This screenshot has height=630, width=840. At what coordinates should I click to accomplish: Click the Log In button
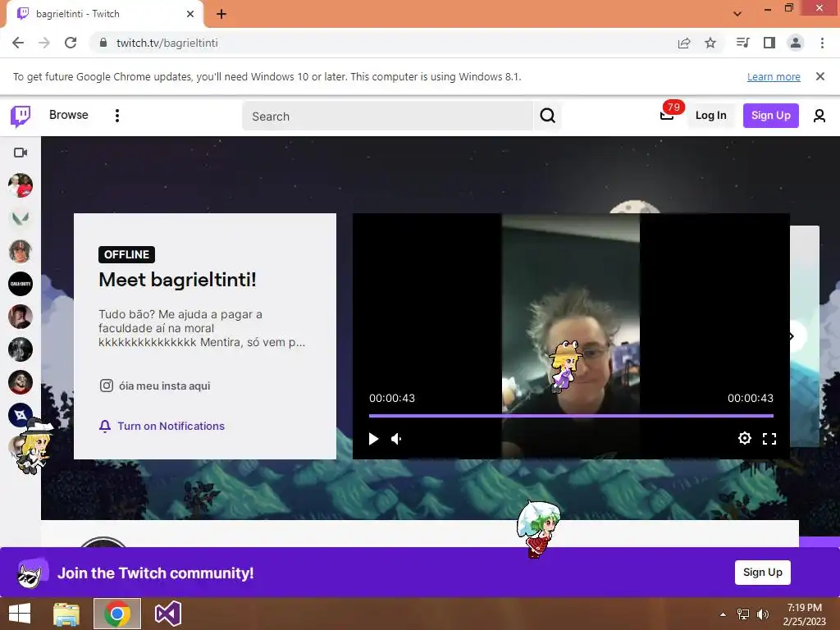tap(710, 115)
